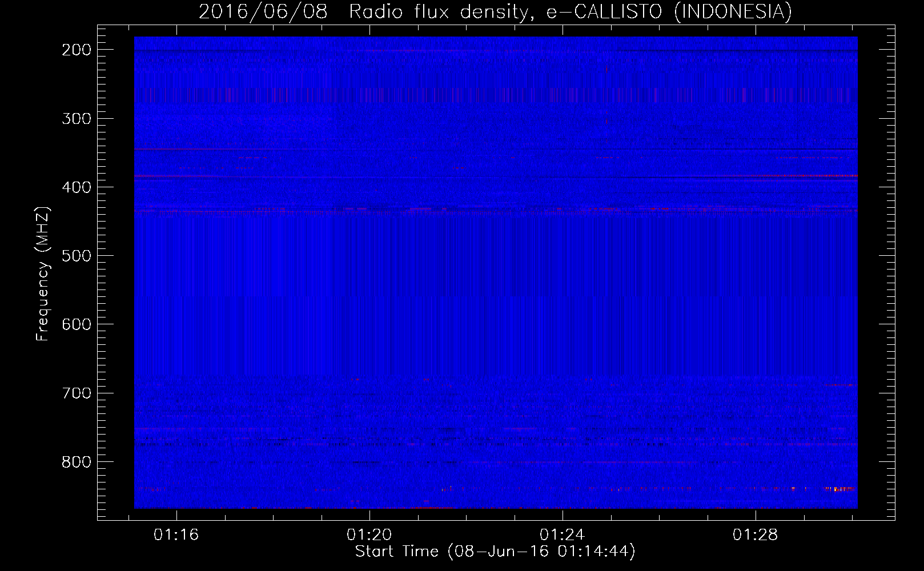Screen dimensions: 924x571
Task: Click inside the blue spectrogram plot
Action: [496, 272]
